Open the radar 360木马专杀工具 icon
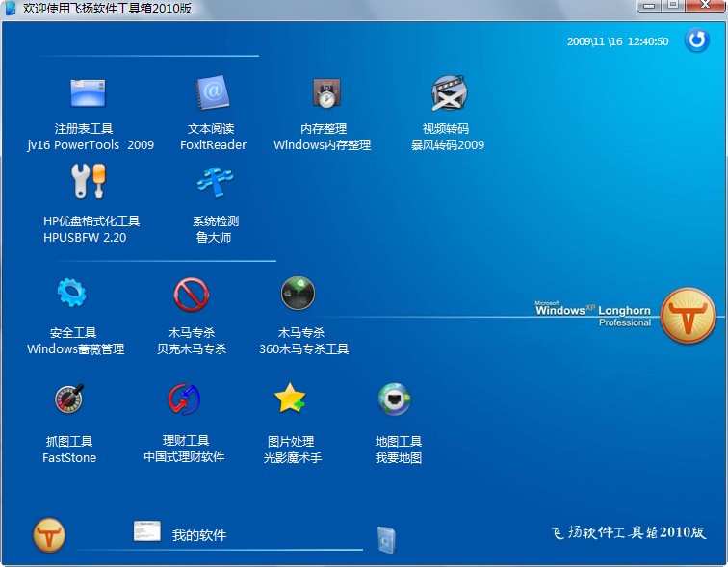The image size is (728, 567). pyautogui.click(x=299, y=294)
